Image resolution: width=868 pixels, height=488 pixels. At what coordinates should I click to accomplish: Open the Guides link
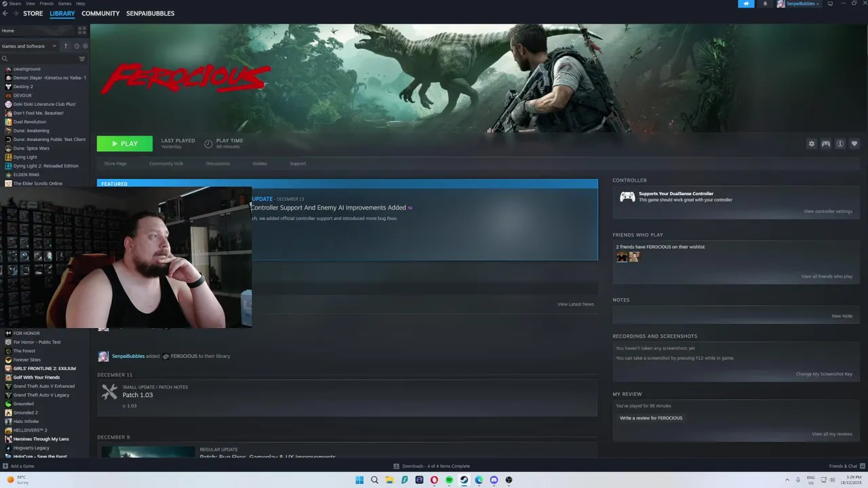click(x=260, y=163)
